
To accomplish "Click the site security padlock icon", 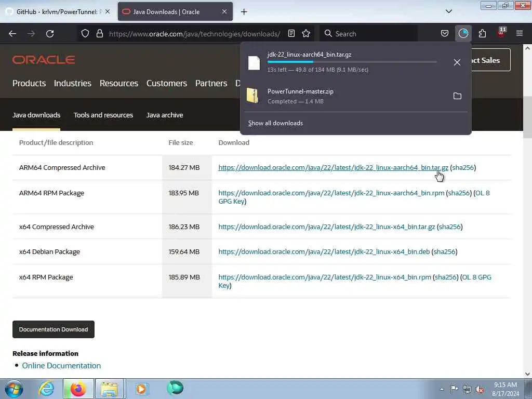I will coord(99,33).
